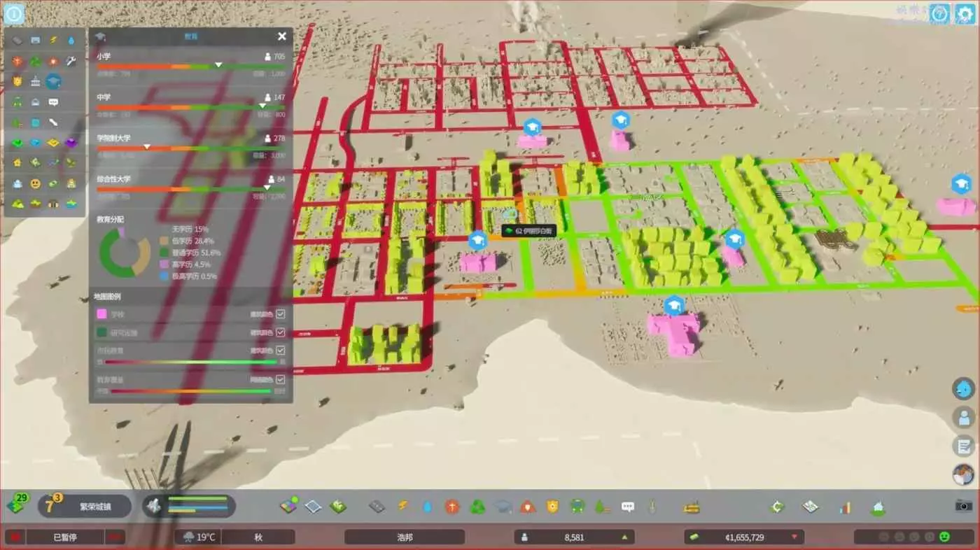Open the electricity tool in bottom toolbar
Viewport: 980px width, 550px height.
point(402,506)
